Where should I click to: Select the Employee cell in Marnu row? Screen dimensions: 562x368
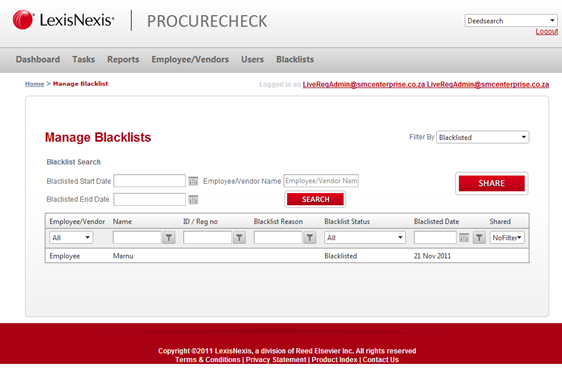click(x=65, y=256)
